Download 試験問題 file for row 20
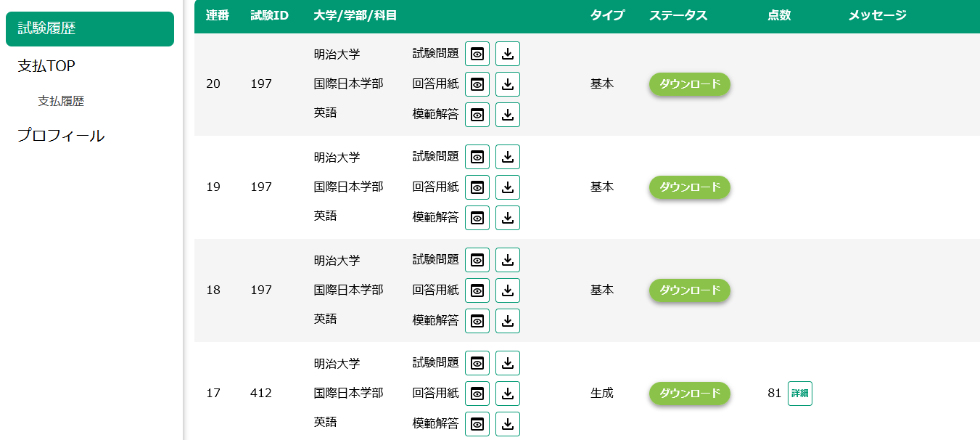980x440 pixels. point(508,54)
